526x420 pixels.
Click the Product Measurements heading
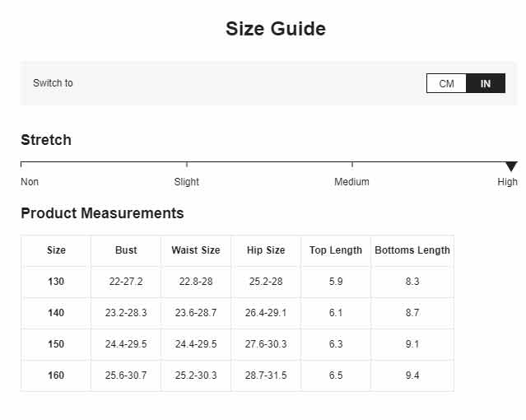pyautogui.click(x=102, y=213)
